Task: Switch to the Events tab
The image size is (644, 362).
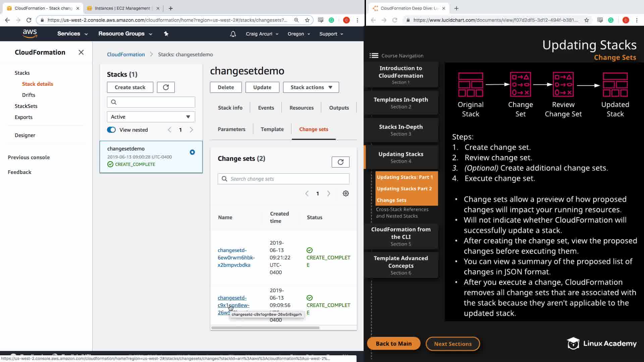Action: [266, 108]
